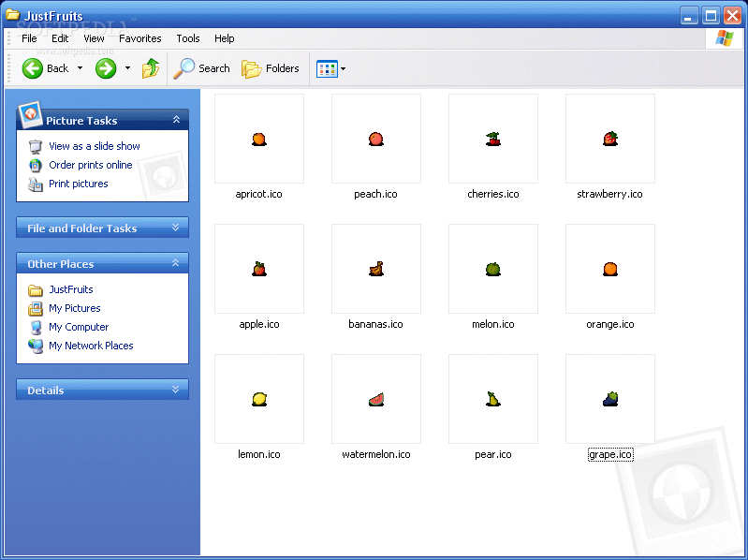The image size is (748, 560).
Task: Click the grape.ico file name
Action: [610, 454]
